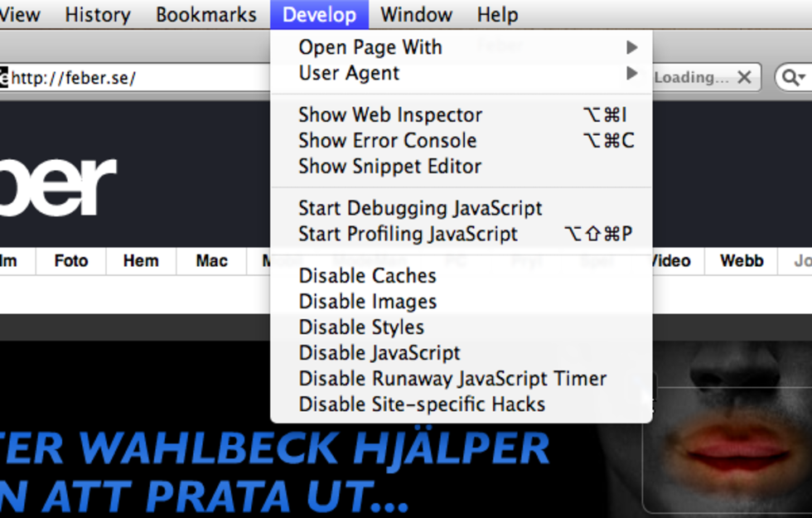812x518 pixels.
Task: Open the History menu
Action: click(98, 14)
